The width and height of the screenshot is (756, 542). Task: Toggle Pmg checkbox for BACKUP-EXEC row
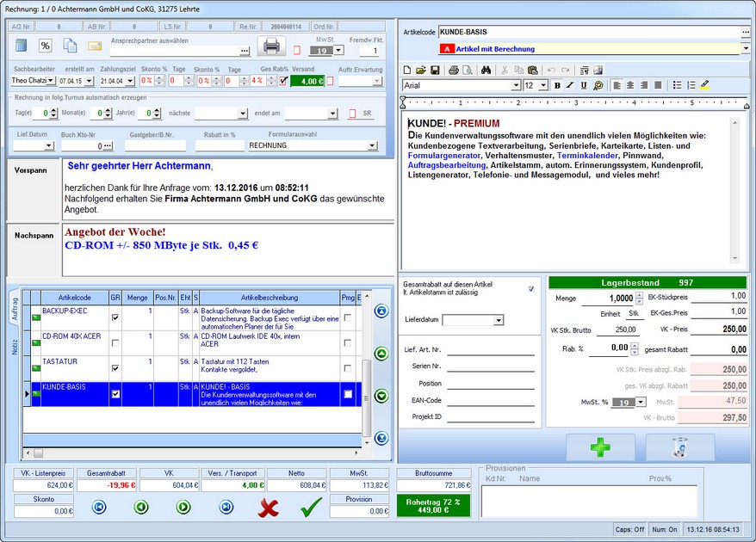pyautogui.click(x=348, y=317)
